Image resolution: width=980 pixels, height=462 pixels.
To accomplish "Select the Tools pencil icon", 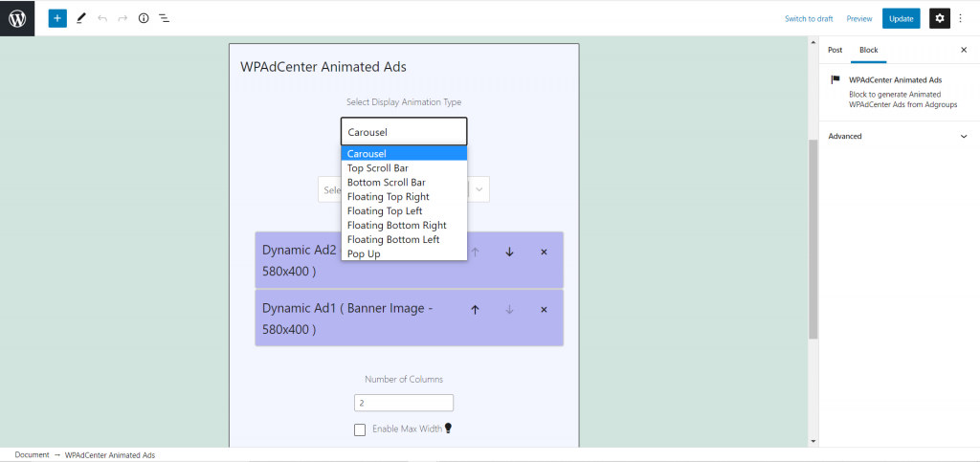I will 80,18.
